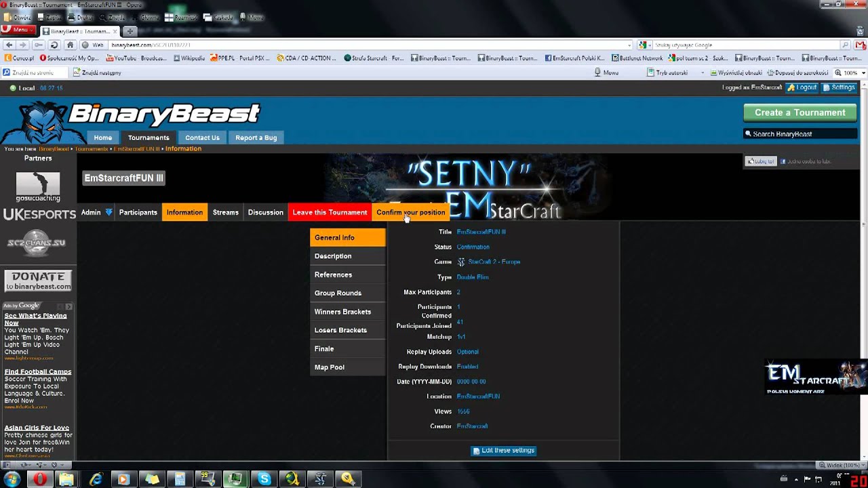
Task: Click the Kaskada cascade windows icon
Action: [x=217, y=18]
